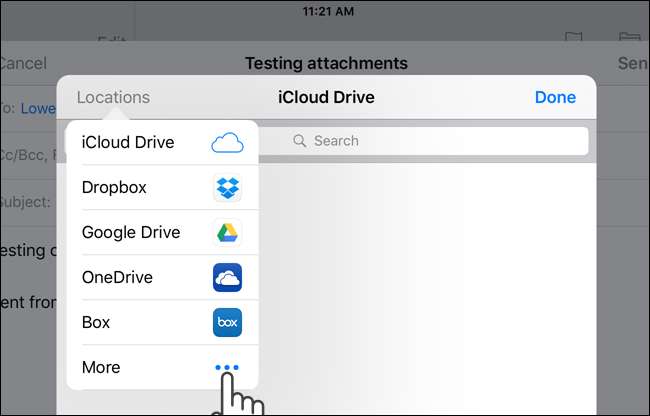
Task: Open the Locations dropdown
Action: (x=113, y=97)
